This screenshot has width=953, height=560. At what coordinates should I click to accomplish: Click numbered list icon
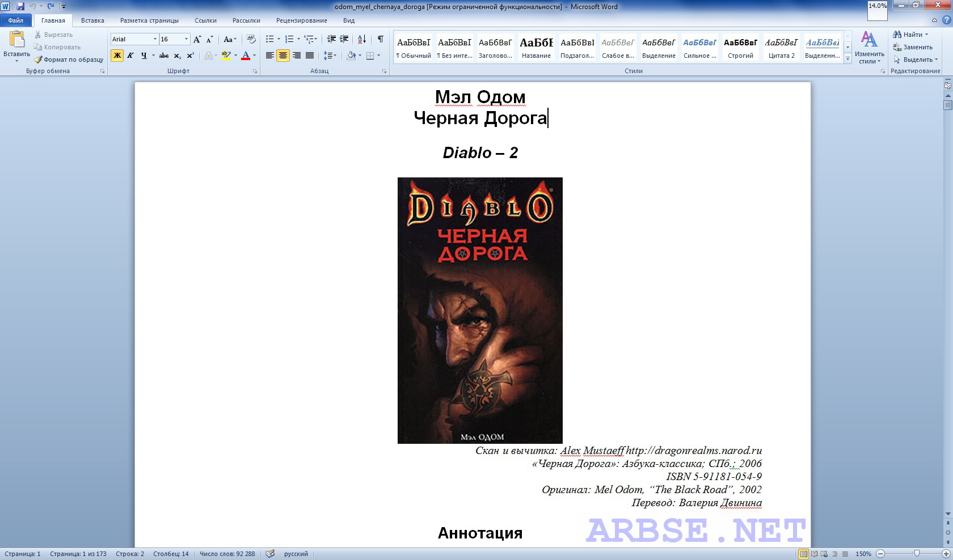tap(289, 39)
